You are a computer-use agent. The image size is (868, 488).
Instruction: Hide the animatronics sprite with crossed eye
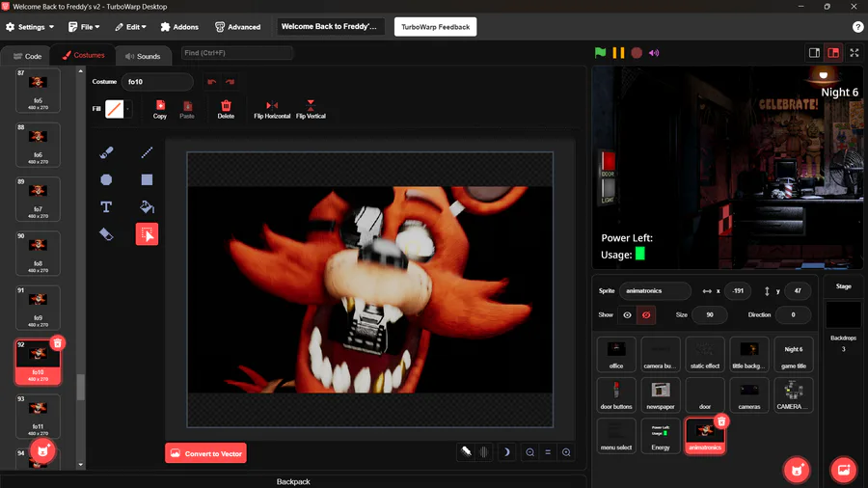(x=646, y=314)
